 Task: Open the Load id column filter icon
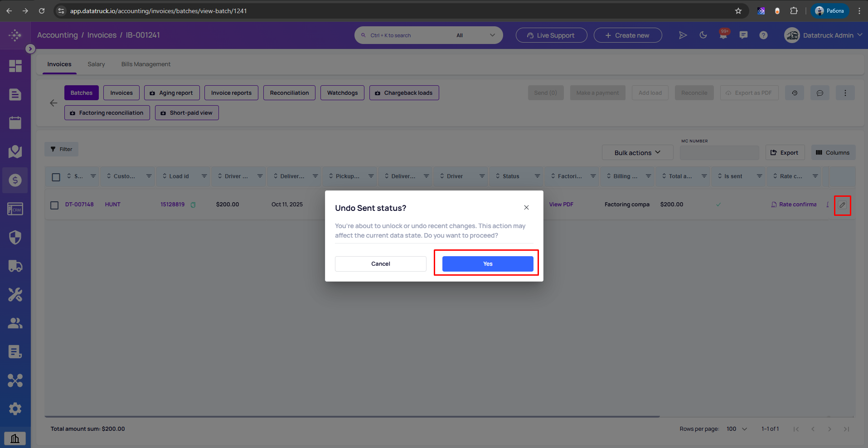click(204, 176)
